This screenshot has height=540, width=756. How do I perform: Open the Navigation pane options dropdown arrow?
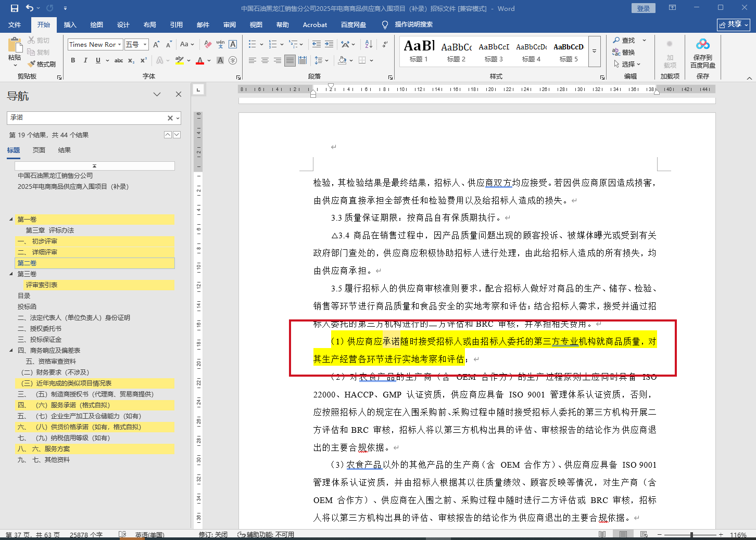[x=157, y=94]
